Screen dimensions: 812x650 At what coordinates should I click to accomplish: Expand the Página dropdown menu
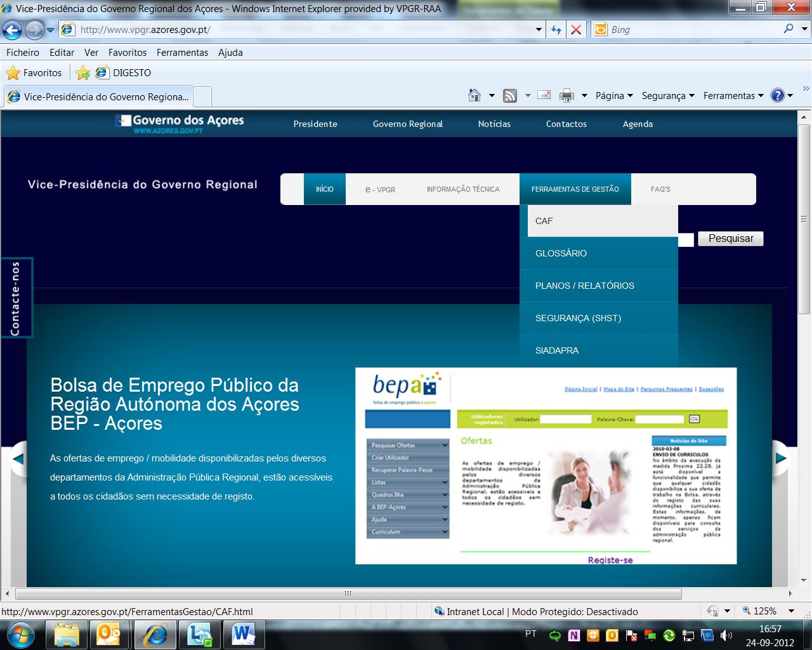pos(613,96)
